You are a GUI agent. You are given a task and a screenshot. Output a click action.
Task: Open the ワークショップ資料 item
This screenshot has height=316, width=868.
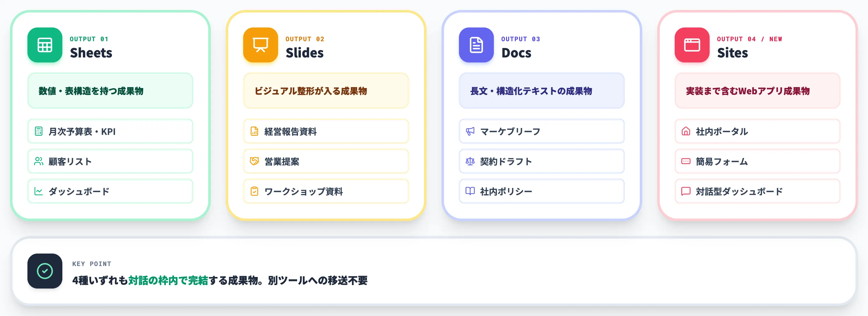pyautogui.click(x=326, y=191)
